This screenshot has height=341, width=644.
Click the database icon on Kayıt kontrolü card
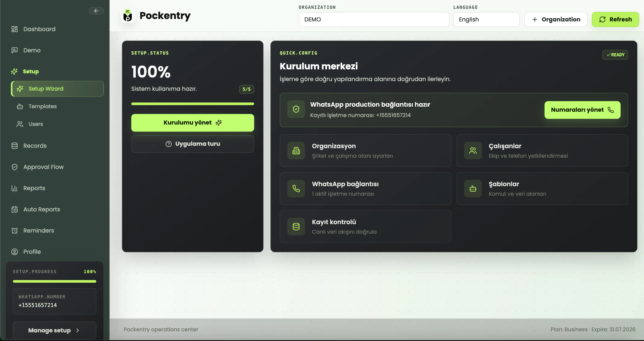[296, 227]
